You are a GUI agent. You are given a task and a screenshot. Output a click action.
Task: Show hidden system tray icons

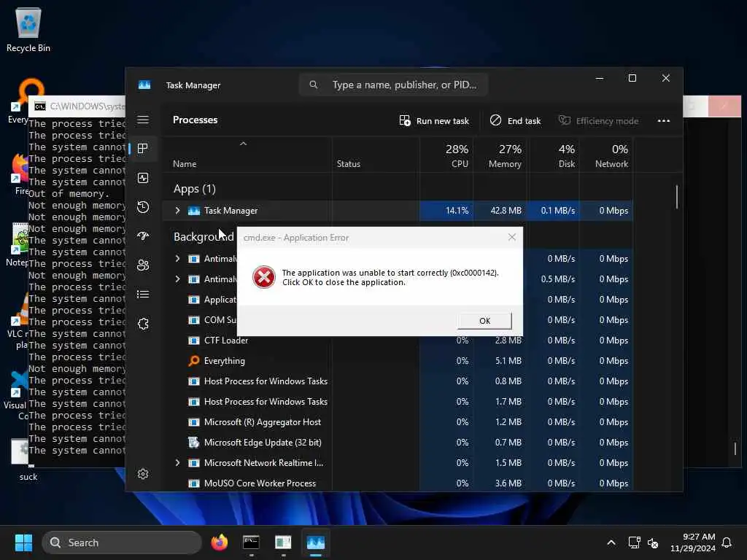coord(611,542)
